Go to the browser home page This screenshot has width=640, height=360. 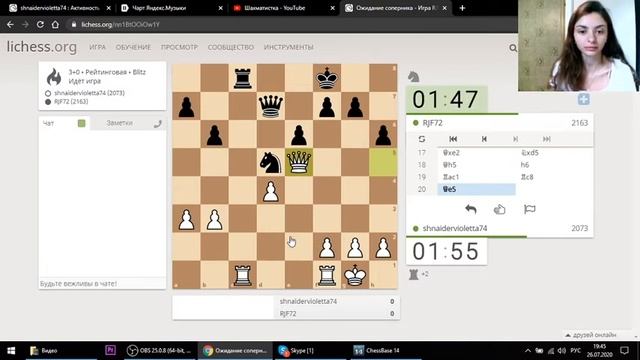point(55,24)
